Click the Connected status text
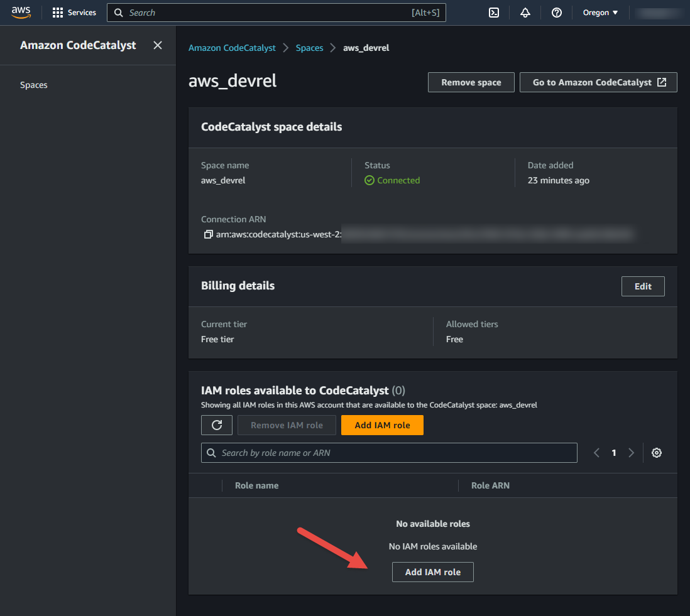This screenshot has width=690, height=616. pyautogui.click(x=398, y=180)
